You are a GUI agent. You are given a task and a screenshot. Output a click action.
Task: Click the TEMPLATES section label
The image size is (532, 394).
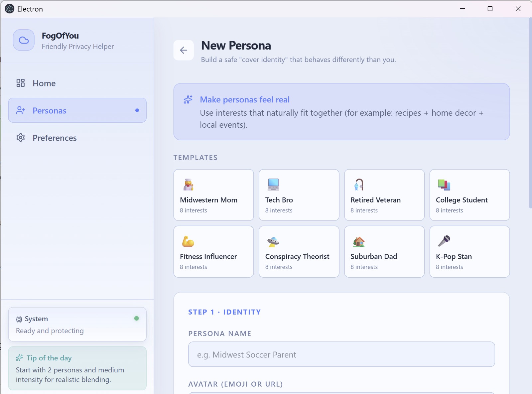tap(196, 158)
